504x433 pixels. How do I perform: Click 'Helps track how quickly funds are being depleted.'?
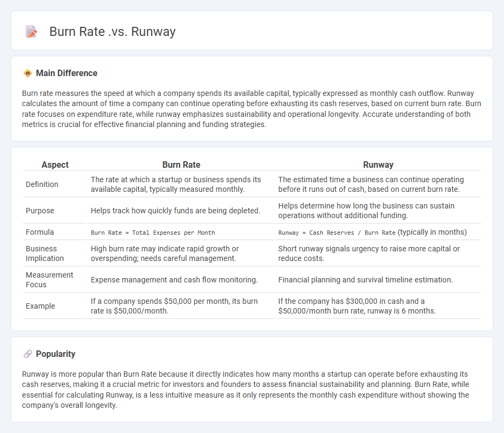coord(175,211)
